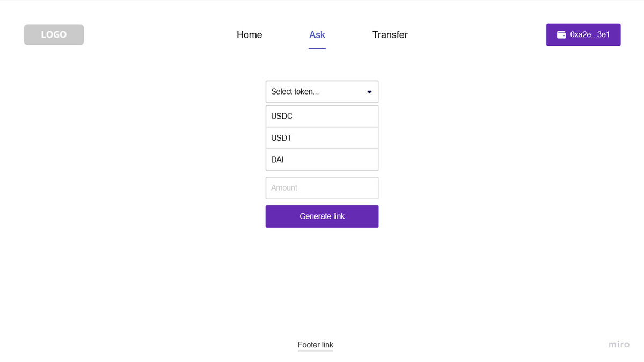
Task: Focus the Amount input field
Action: click(322, 188)
